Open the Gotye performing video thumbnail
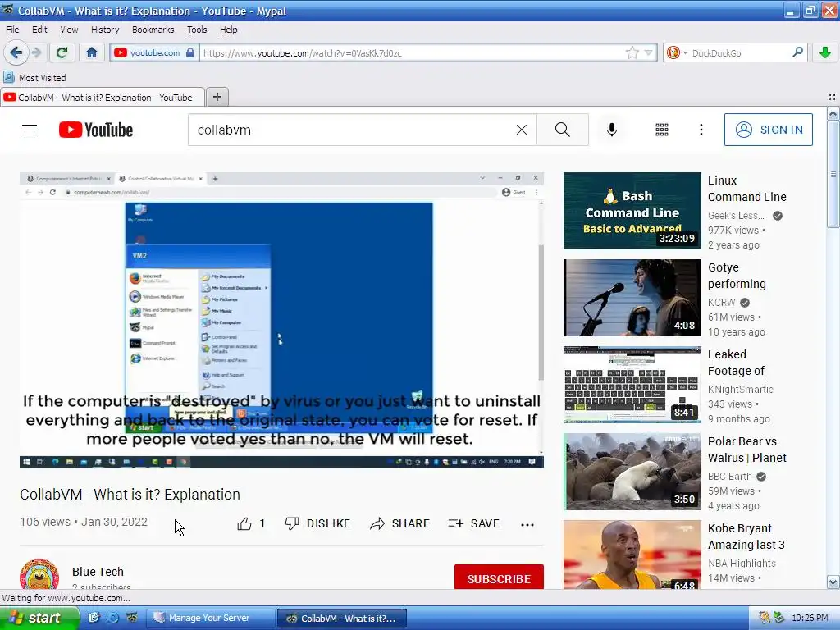Screen dimensions: 840x630 click(632, 297)
